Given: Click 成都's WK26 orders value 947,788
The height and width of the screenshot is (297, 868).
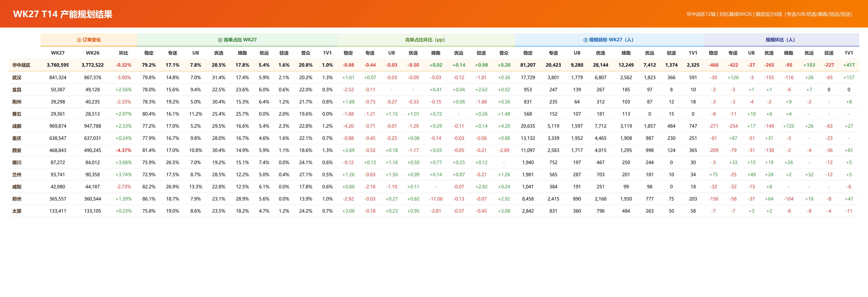Looking at the screenshot, I should [x=93, y=126].
